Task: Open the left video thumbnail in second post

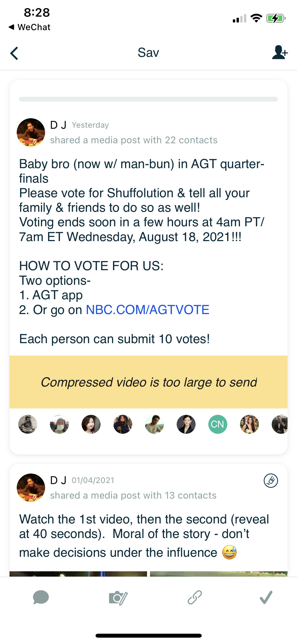Action: coord(78,574)
